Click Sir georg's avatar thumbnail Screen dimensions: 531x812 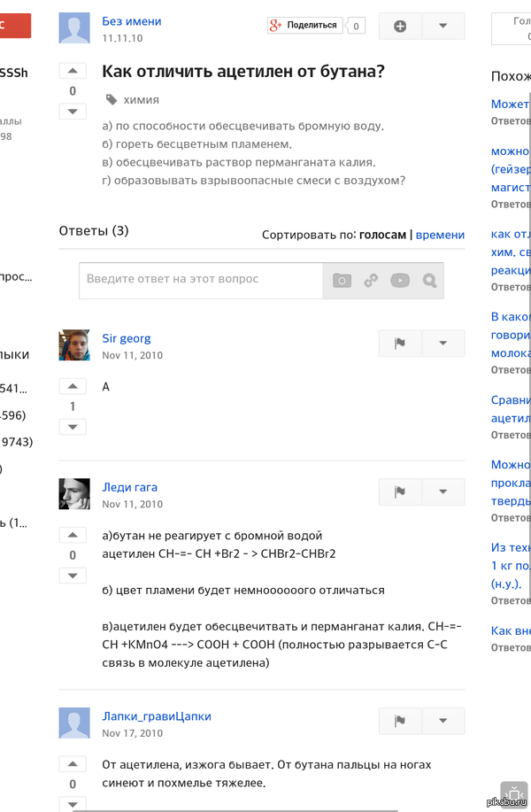coord(74,345)
